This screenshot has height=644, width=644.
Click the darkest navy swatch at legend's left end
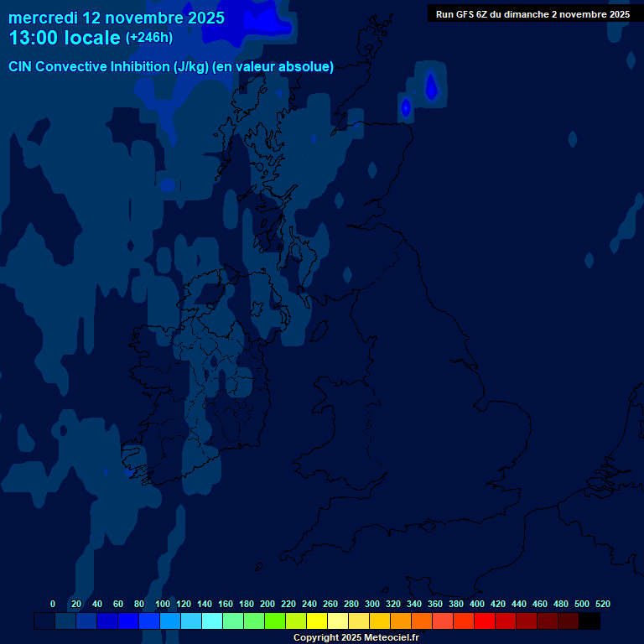(44, 621)
